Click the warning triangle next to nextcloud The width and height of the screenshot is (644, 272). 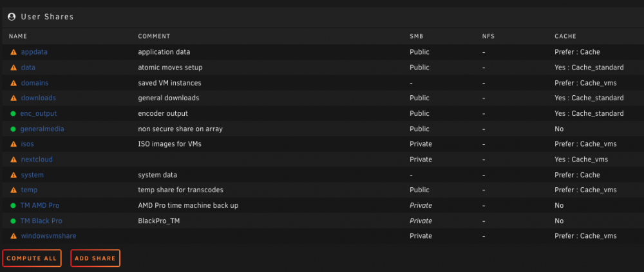click(14, 159)
